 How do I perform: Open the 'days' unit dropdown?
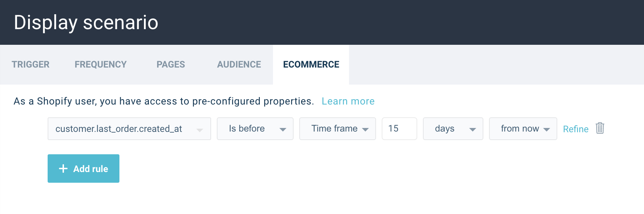coord(453,129)
